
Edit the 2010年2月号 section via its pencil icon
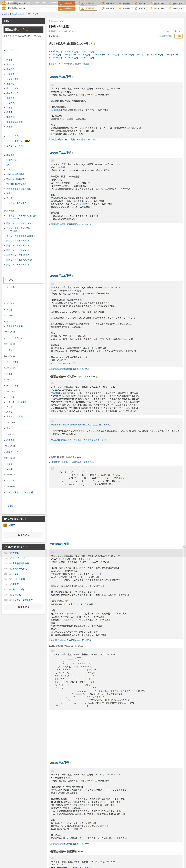pos(71,763)
